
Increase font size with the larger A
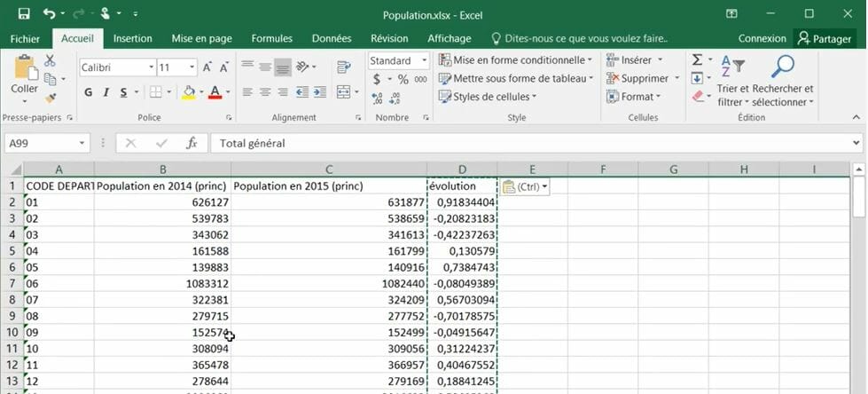tap(207, 67)
